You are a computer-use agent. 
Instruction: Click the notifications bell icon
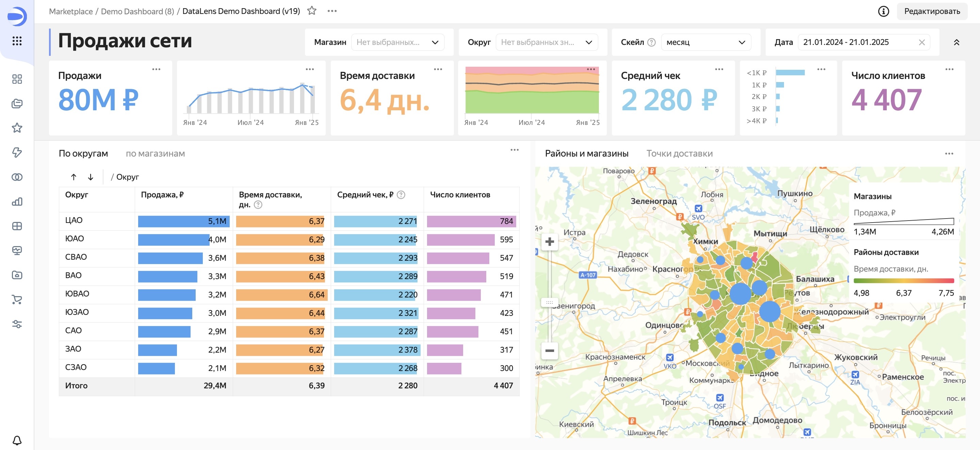tap(17, 440)
